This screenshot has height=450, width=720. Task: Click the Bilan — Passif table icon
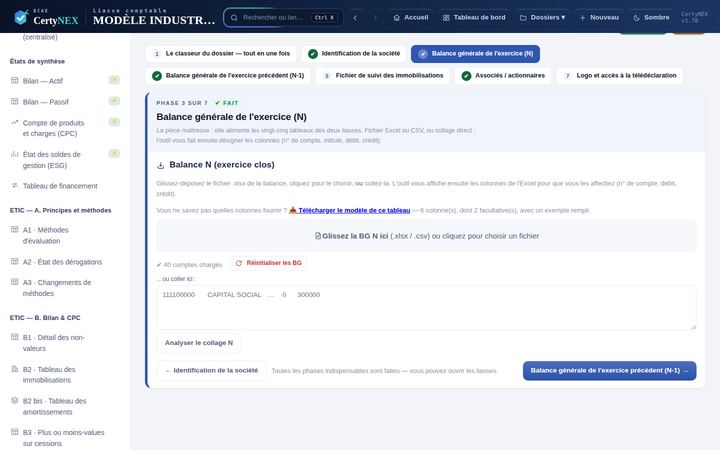[15, 101]
